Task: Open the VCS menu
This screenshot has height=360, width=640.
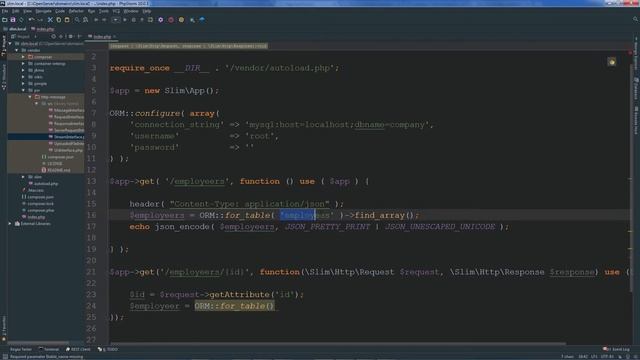Action: pyautogui.click(x=116, y=11)
